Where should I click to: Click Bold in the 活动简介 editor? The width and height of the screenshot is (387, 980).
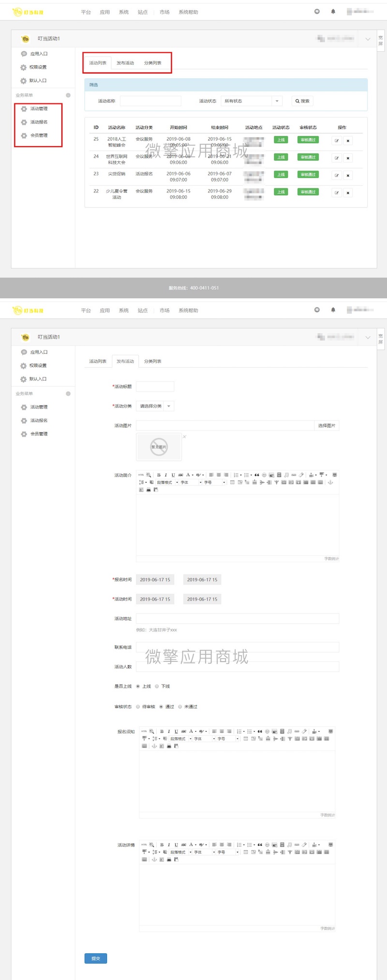pyautogui.click(x=159, y=475)
